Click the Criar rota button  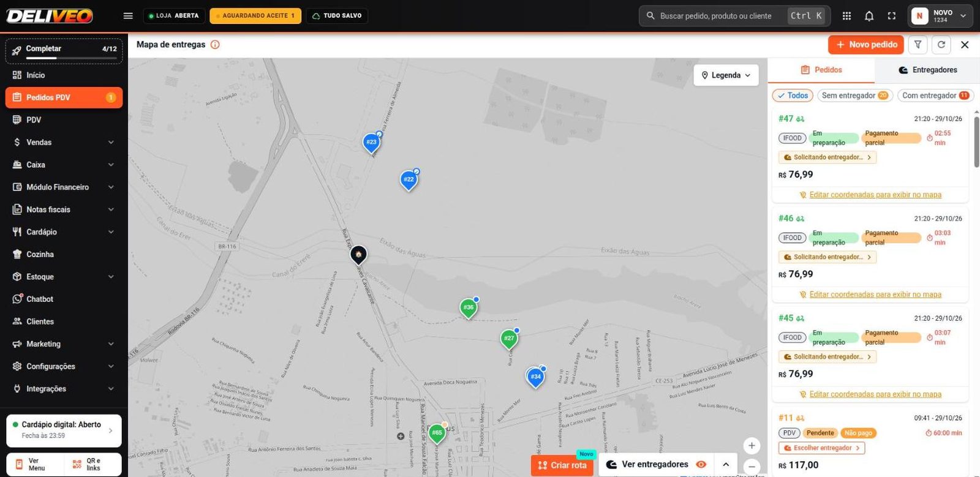pyautogui.click(x=562, y=465)
